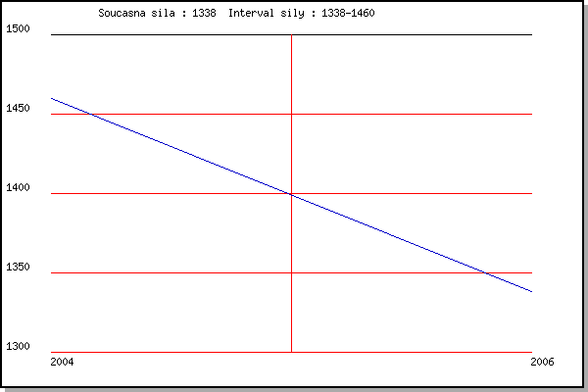The height and width of the screenshot is (392, 588).
Task: Click the 1500 y-axis label
Action: (x=18, y=28)
